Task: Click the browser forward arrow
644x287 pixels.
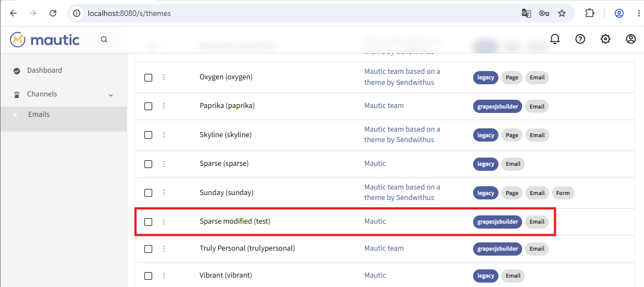Action: (x=33, y=13)
